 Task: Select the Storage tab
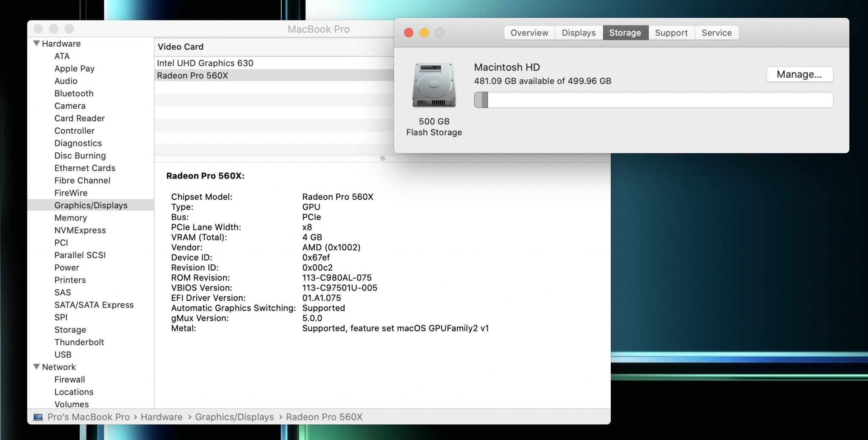(x=625, y=33)
